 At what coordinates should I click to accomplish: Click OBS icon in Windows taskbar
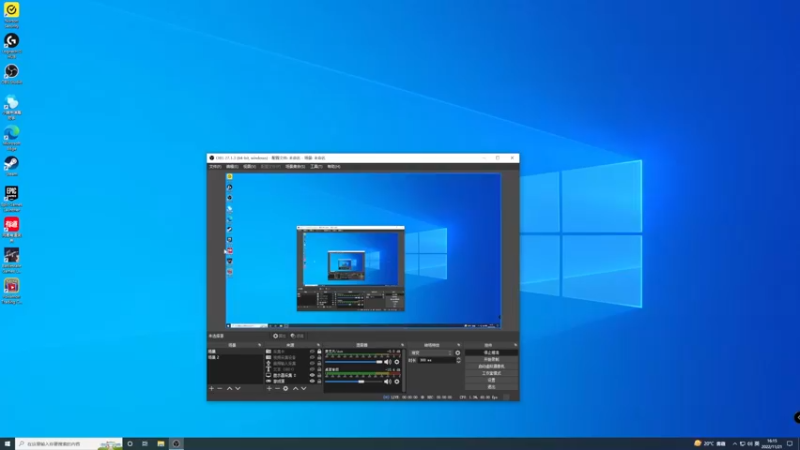(177, 444)
